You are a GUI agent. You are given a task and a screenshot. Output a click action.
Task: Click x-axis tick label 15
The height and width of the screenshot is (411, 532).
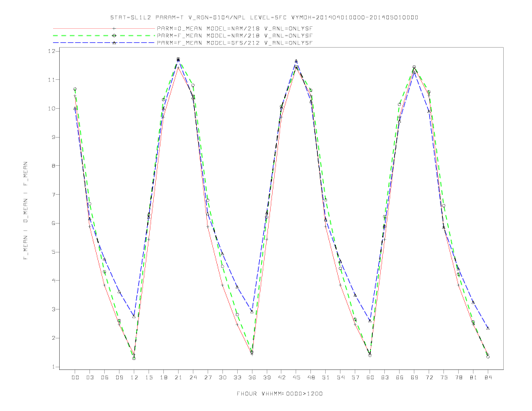pyautogui.click(x=148, y=377)
